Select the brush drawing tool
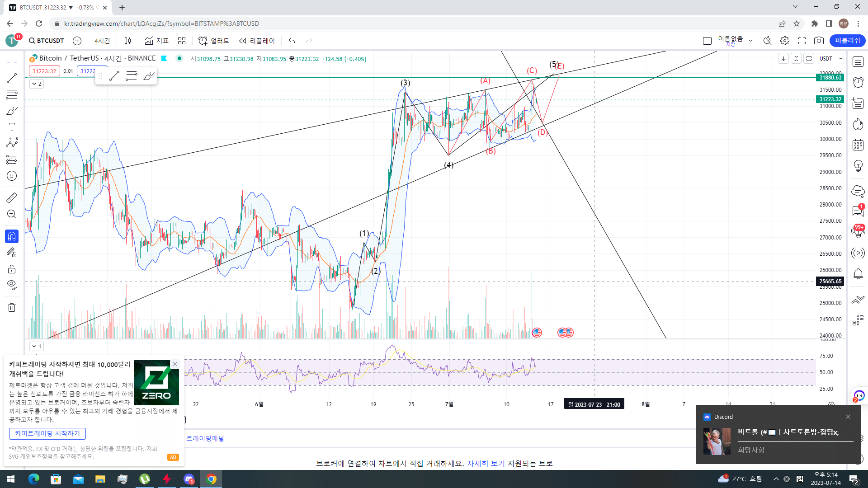This screenshot has height=488, width=868. pyautogui.click(x=12, y=111)
